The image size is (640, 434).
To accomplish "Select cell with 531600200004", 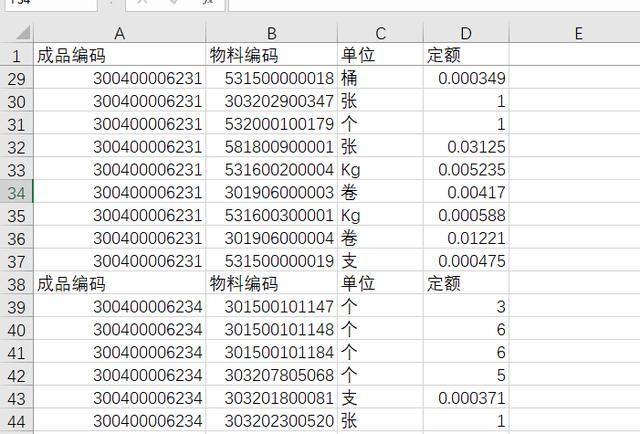I will (x=272, y=169).
